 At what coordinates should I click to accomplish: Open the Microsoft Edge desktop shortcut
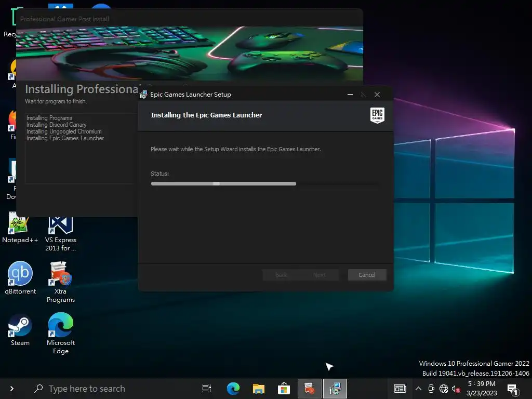point(61,333)
